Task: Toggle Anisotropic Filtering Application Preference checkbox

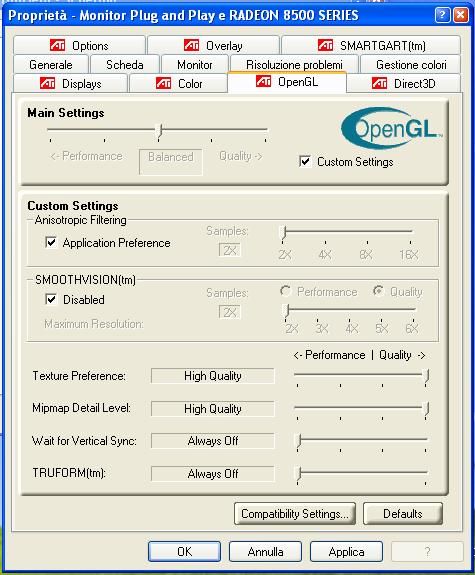Action: 51,242
